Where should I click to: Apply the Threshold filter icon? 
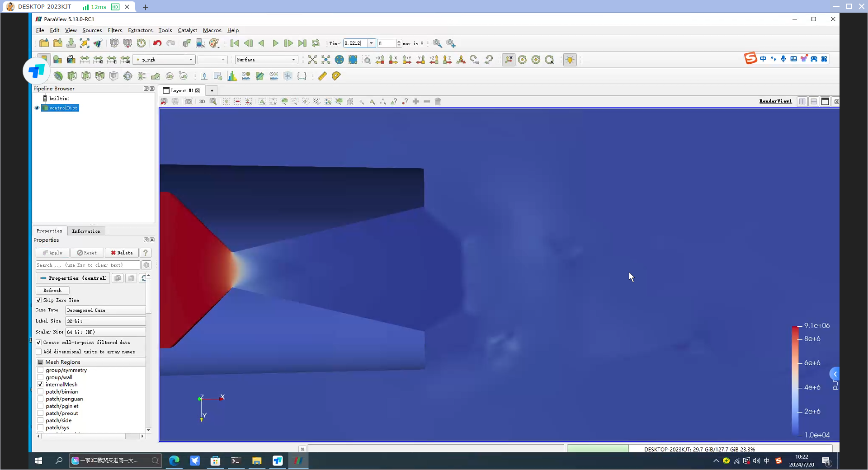[x=100, y=76]
